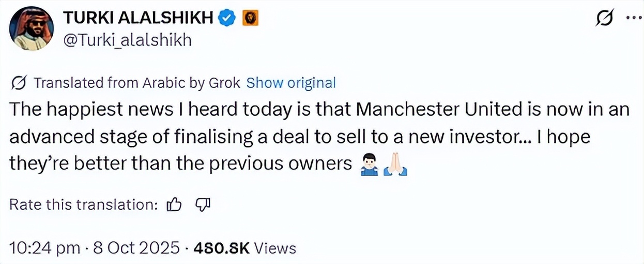Click the "Rate this translation:" label

[84, 205]
